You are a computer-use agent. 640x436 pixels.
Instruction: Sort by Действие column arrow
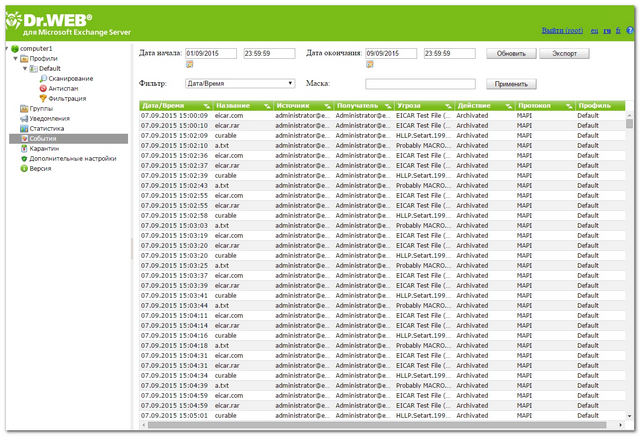[x=509, y=106]
